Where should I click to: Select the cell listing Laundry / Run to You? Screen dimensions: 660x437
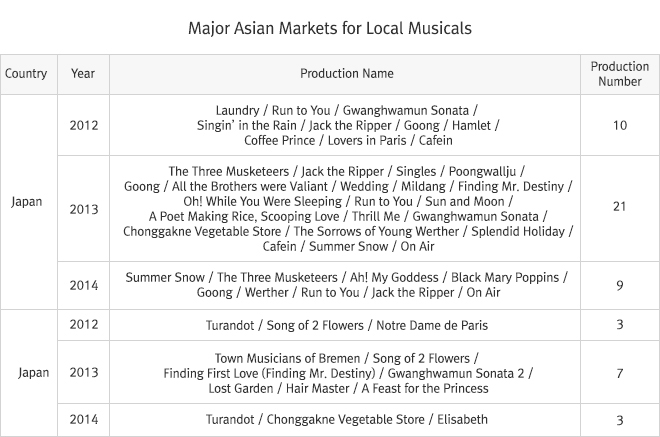tap(346, 125)
